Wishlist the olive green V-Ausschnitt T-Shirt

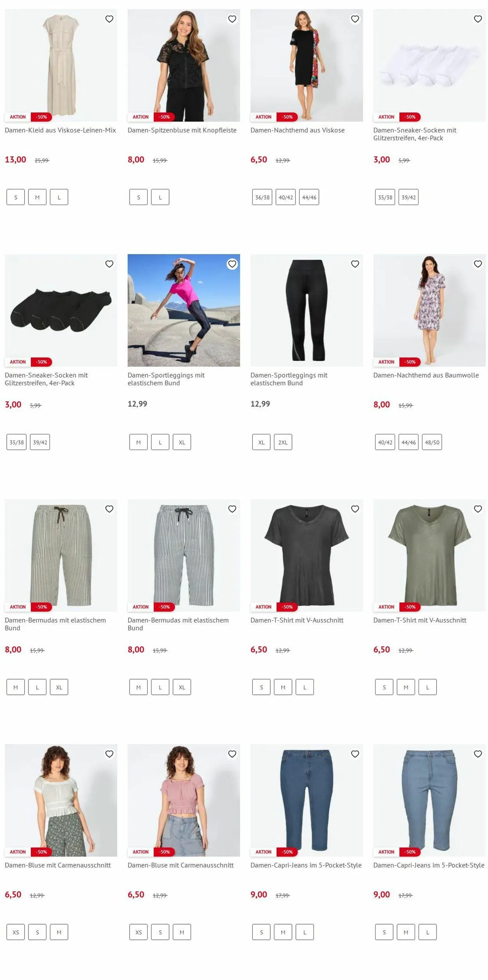click(478, 509)
